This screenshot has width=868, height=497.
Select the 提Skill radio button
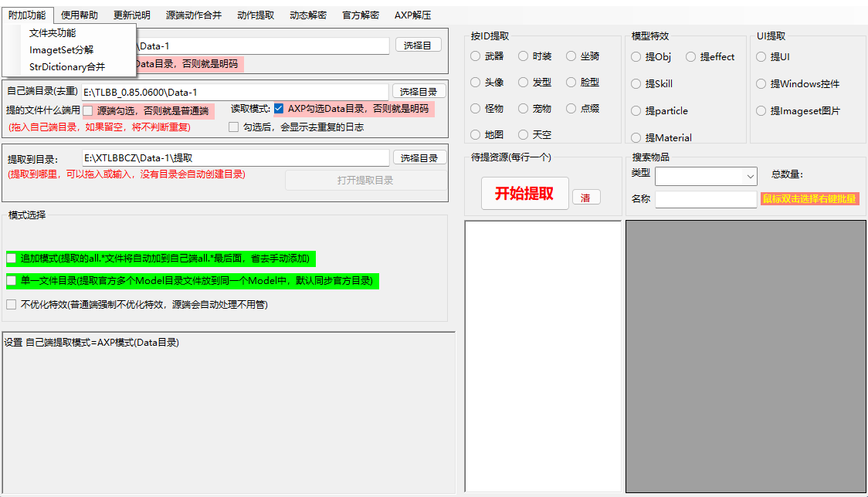coord(636,84)
